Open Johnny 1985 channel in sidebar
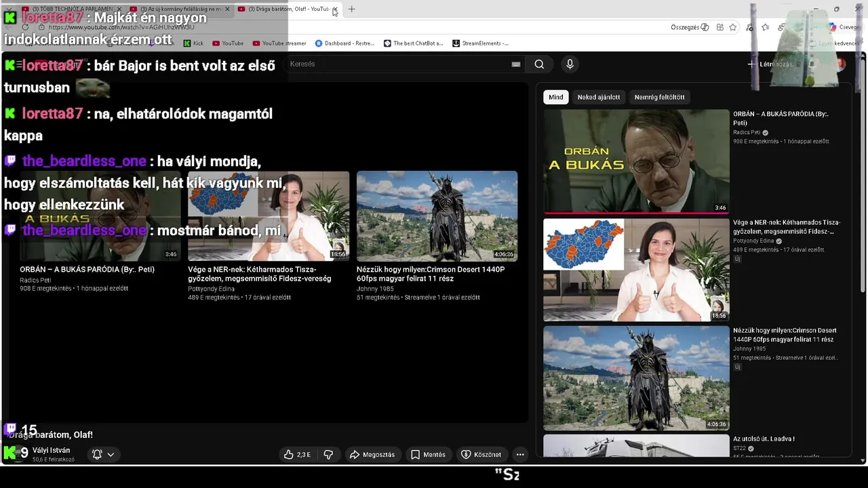Image resolution: width=868 pixels, height=488 pixels. pyautogui.click(x=749, y=349)
